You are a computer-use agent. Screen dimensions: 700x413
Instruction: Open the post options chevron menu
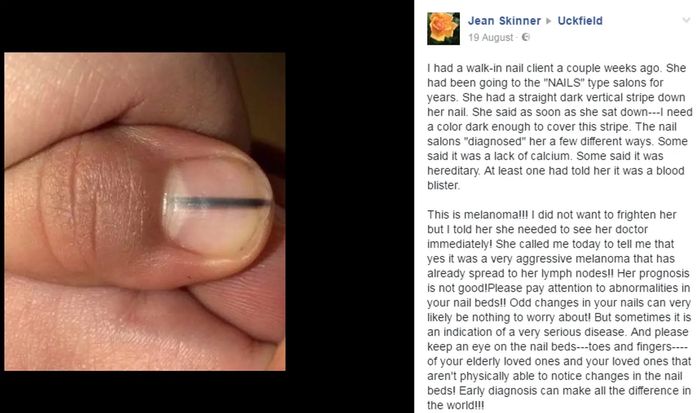click(686, 21)
